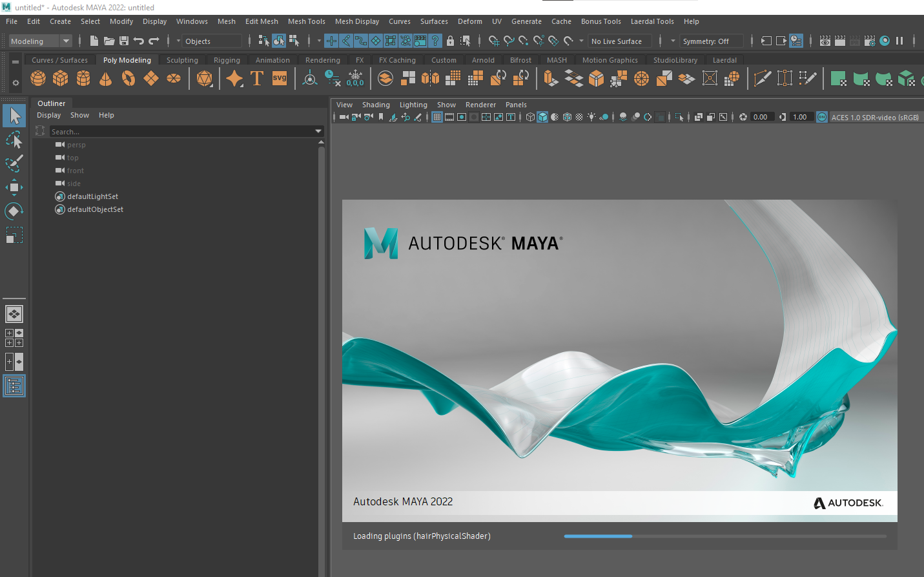Open the viewport Shading menu
Screen dimensions: 924x577
click(376, 105)
